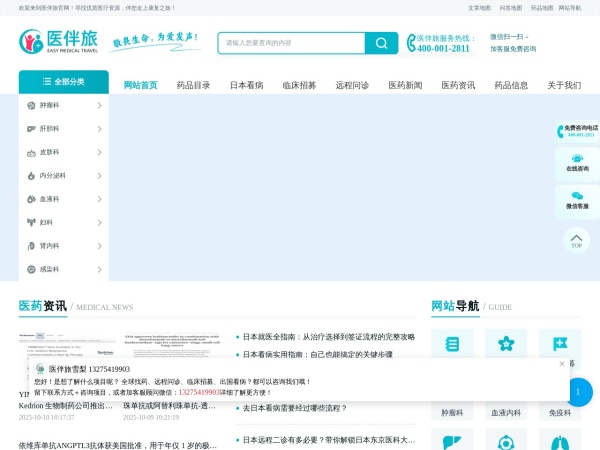
Task: Open the 网站导航 top link
Action: [570, 8]
